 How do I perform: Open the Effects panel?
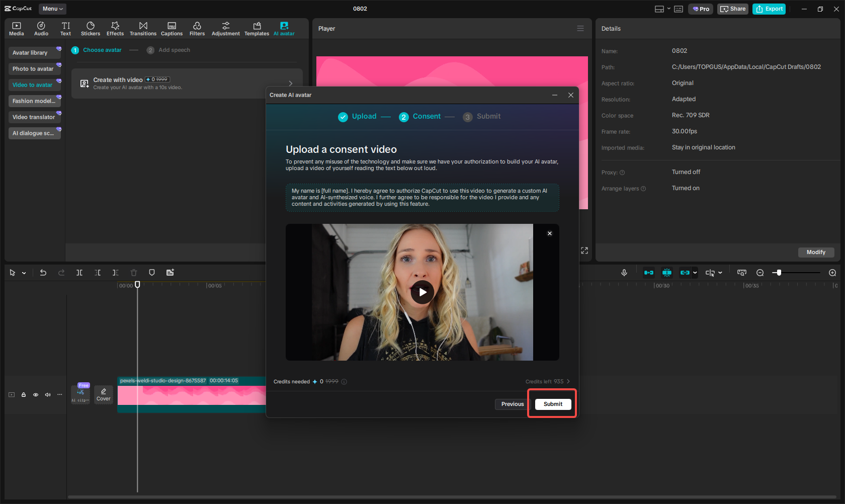115,28
